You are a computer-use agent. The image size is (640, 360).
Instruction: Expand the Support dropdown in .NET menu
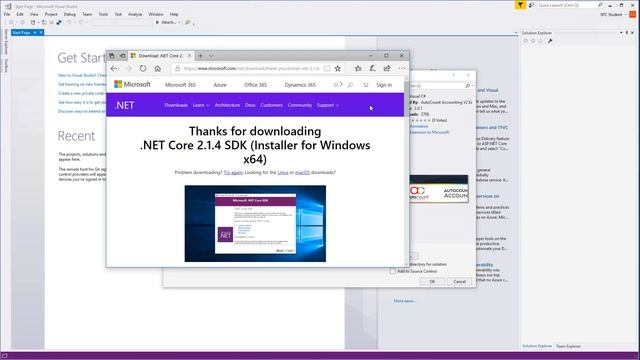[x=328, y=105]
